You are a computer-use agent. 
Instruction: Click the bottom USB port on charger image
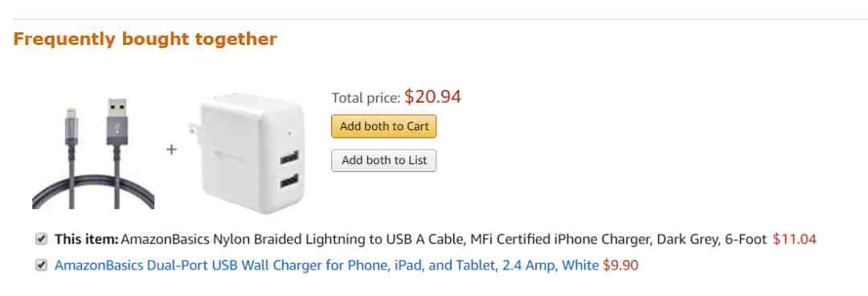pos(289,181)
